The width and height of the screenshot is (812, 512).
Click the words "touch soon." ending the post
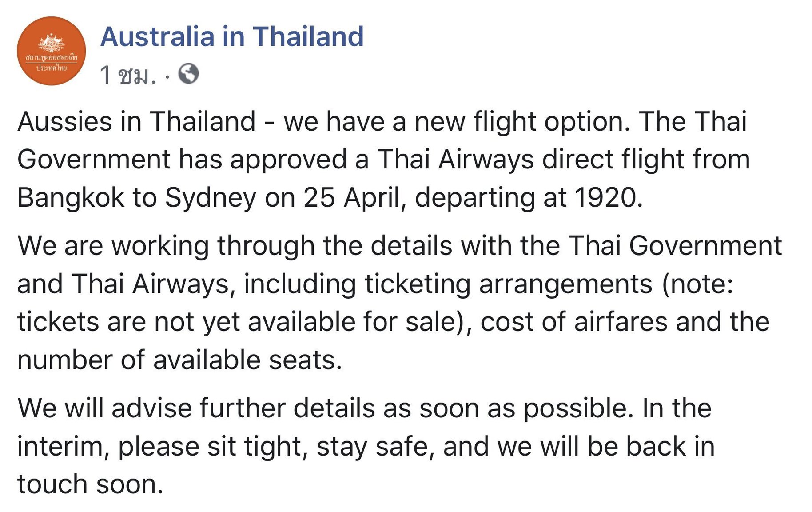(x=90, y=484)
